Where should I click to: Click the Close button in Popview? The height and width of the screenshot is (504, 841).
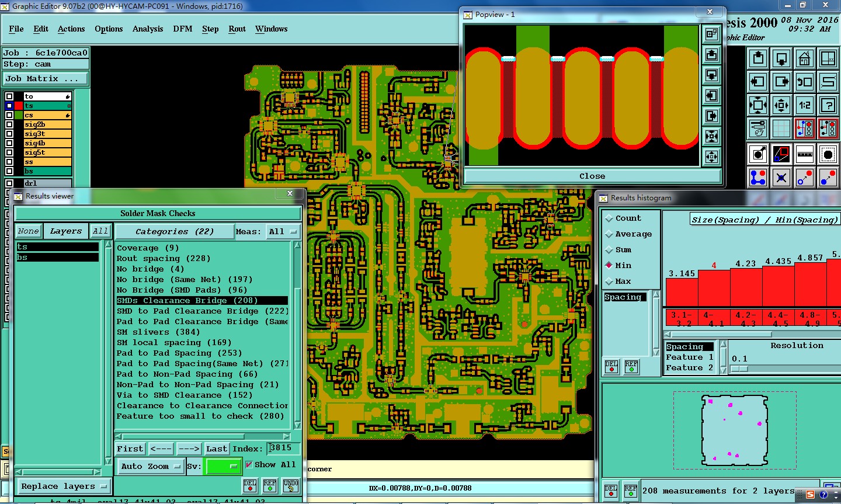(x=592, y=176)
